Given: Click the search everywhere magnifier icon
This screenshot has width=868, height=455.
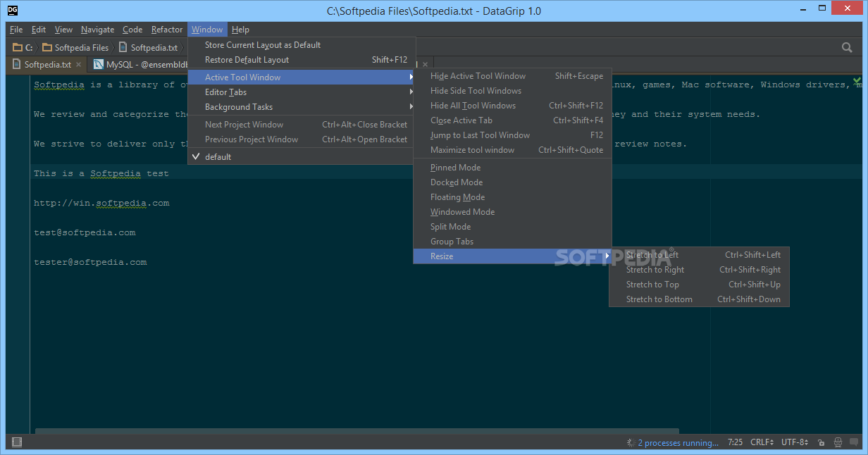Looking at the screenshot, I should (x=847, y=47).
